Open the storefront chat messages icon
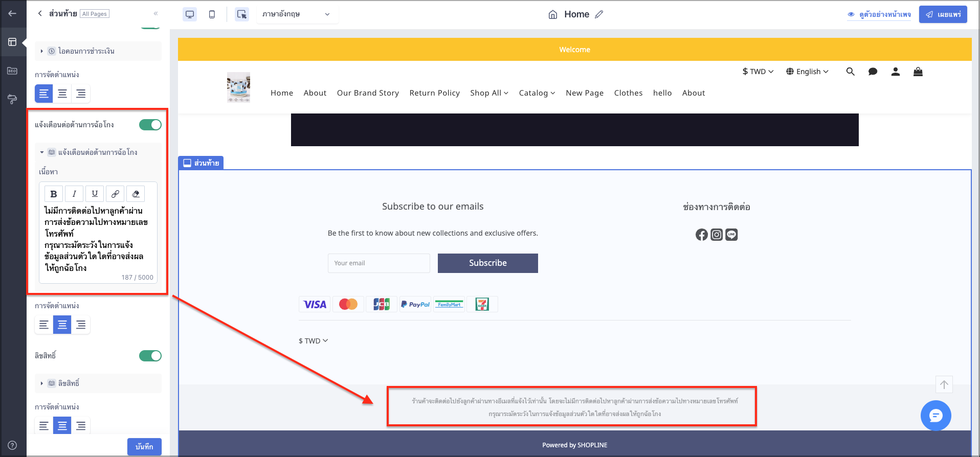This screenshot has width=980, height=457. [x=873, y=72]
